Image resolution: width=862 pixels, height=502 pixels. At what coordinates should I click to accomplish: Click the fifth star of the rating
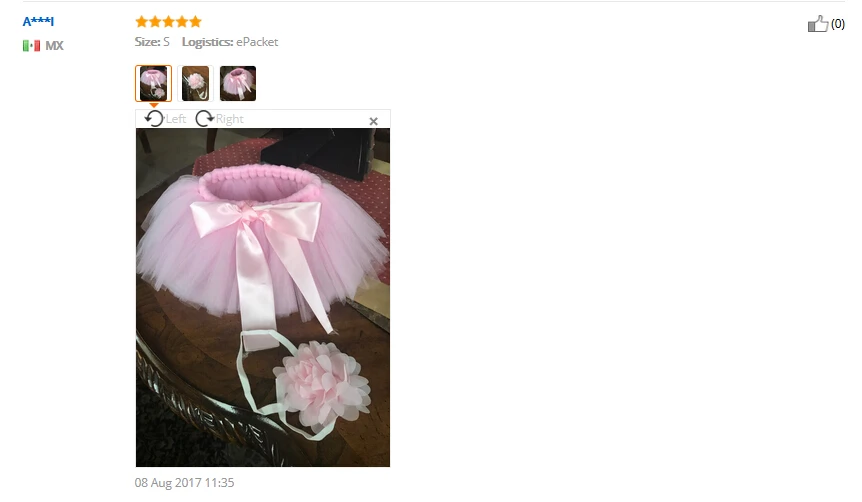click(195, 21)
